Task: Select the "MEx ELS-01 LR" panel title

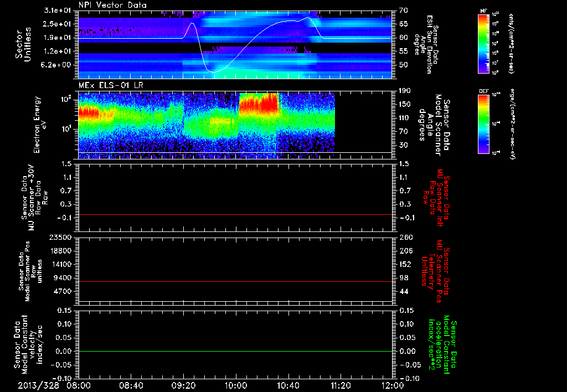Action: [x=111, y=85]
